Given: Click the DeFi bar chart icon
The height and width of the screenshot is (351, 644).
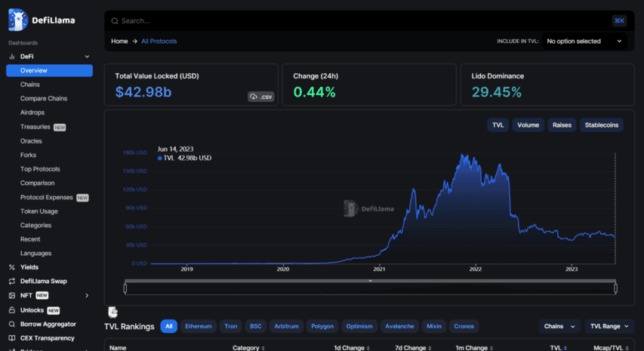Looking at the screenshot, I should (x=12, y=57).
